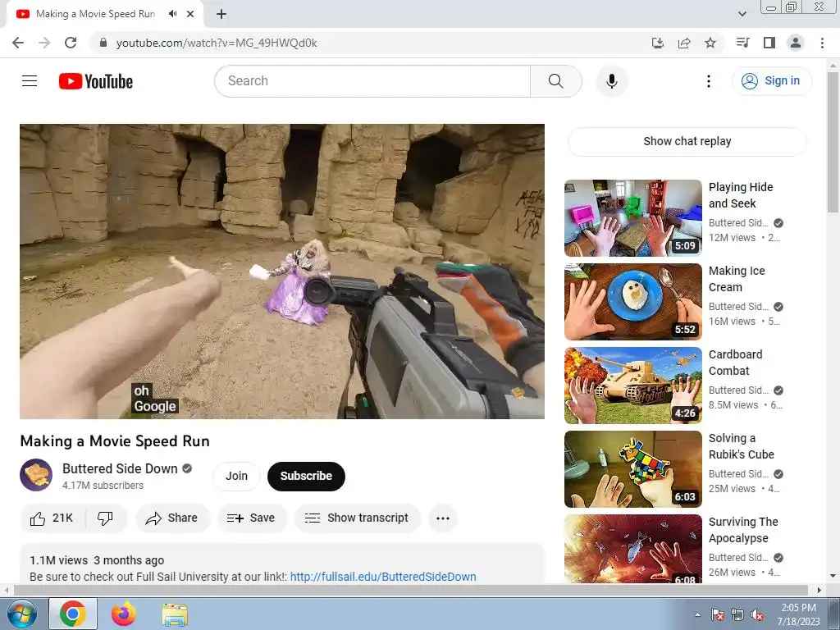840x630 pixels.
Task: Click the Share button
Action: click(x=172, y=518)
